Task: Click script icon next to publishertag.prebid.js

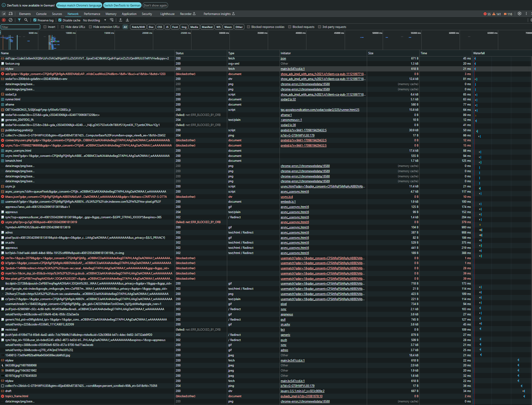Action: (3, 130)
